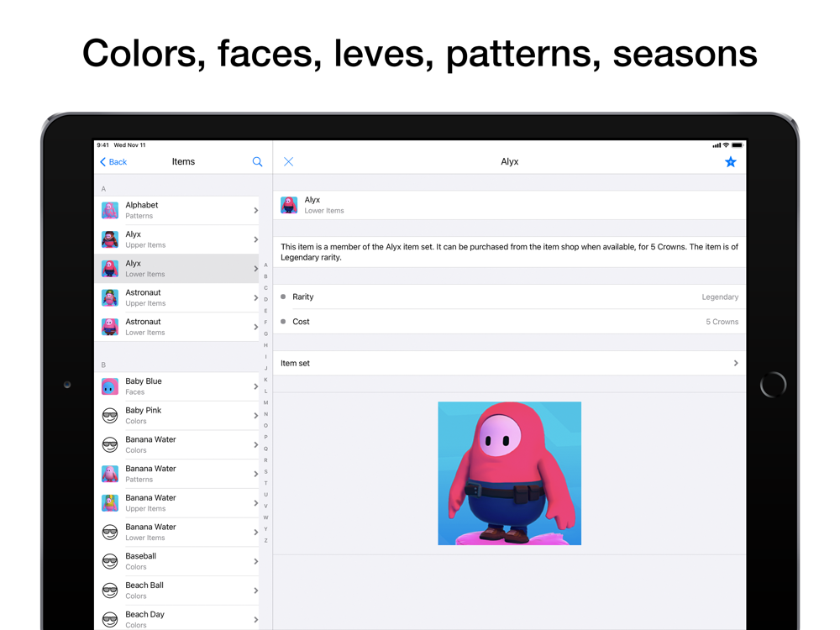Close the Alyx detail pane
This screenshot has width=840, height=630.
coord(288,162)
